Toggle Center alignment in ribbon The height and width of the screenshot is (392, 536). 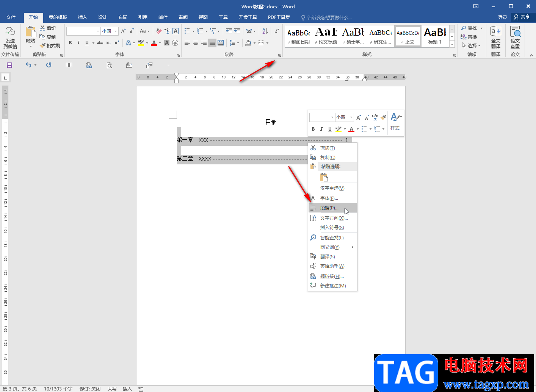pos(196,43)
